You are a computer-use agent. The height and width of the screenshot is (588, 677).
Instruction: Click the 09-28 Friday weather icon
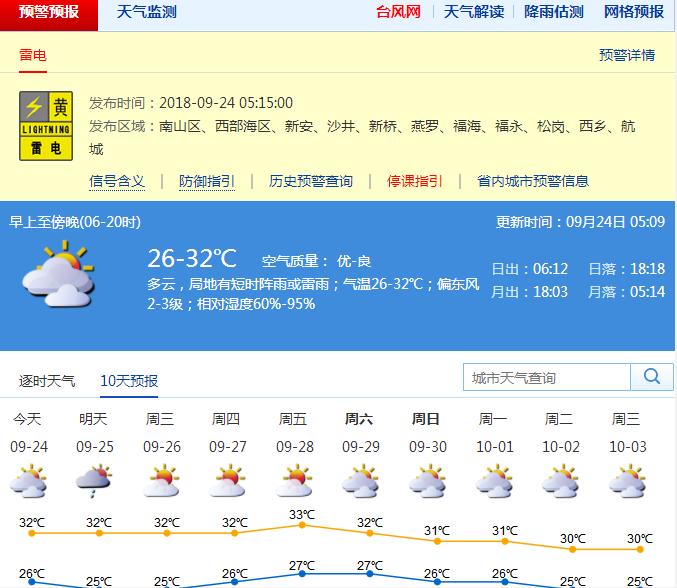(294, 482)
